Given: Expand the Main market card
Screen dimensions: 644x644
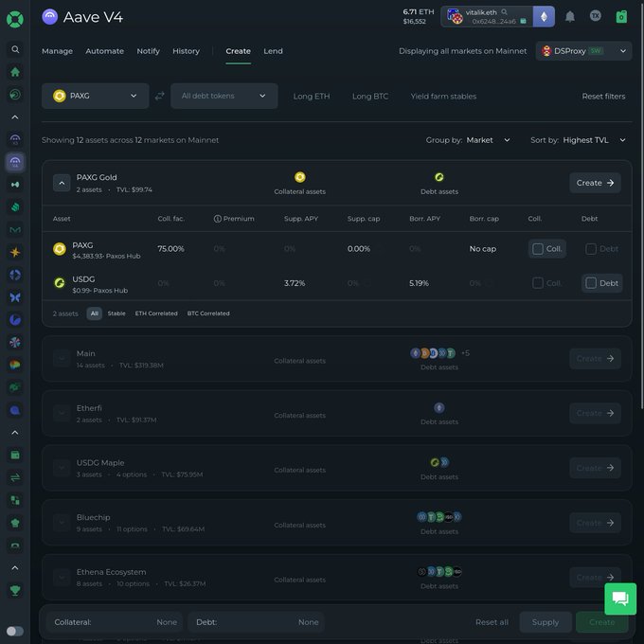Looking at the screenshot, I should 62,359.
